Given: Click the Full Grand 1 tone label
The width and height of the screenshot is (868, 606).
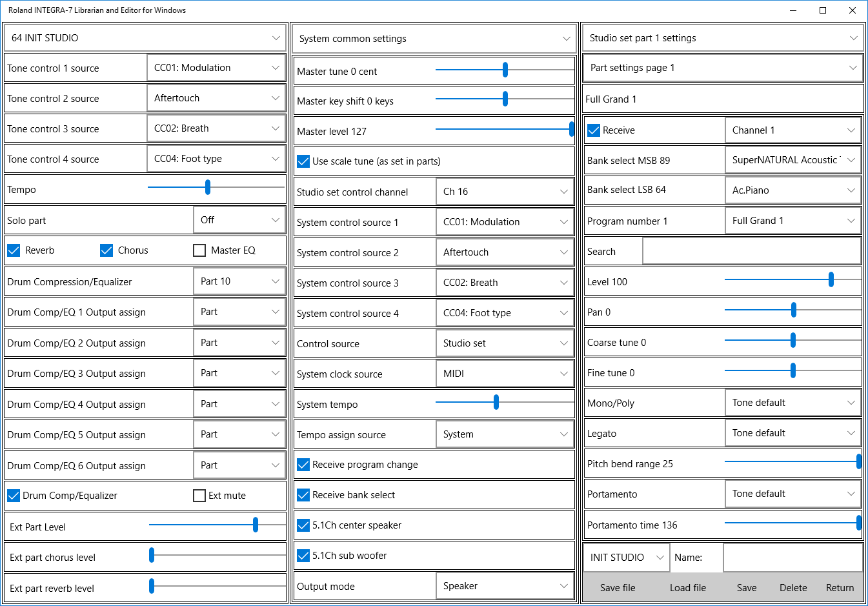Looking at the screenshot, I should [x=611, y=99].
